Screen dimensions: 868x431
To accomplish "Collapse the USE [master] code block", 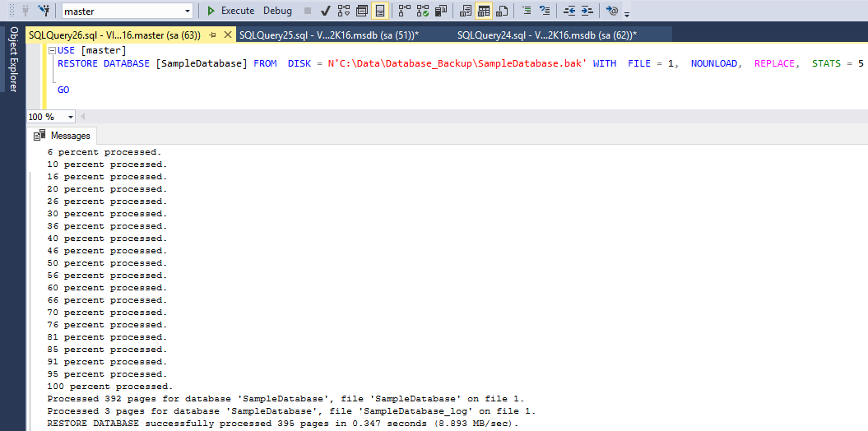I will 52,51.
